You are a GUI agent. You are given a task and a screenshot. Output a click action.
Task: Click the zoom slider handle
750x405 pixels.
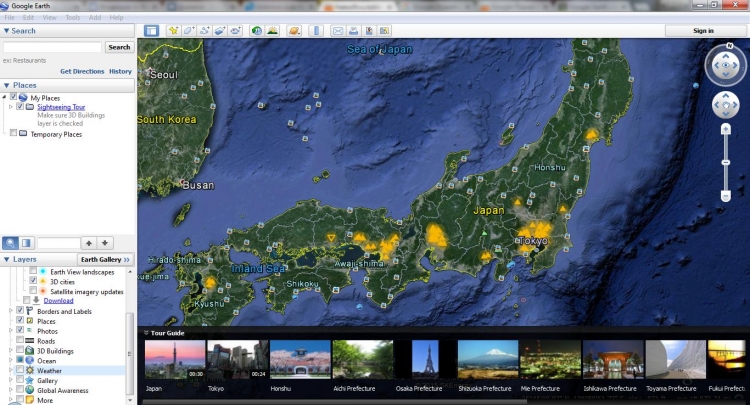(x=726, y=163)
